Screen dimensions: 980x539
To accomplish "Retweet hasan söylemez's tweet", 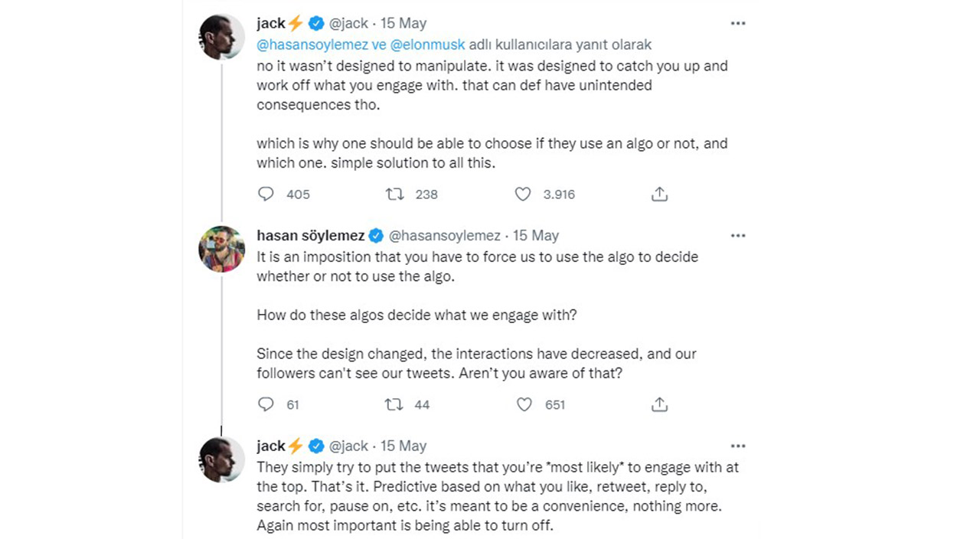I will (394, 404).
